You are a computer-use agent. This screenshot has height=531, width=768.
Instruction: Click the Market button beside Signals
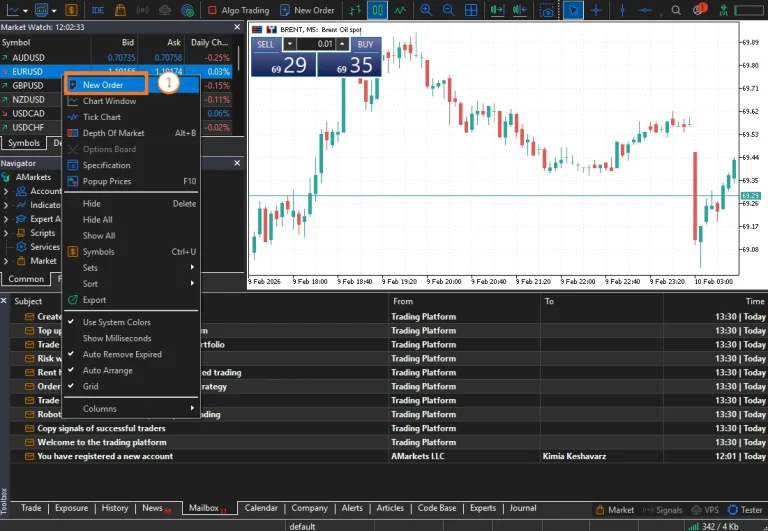pos(615,510)
